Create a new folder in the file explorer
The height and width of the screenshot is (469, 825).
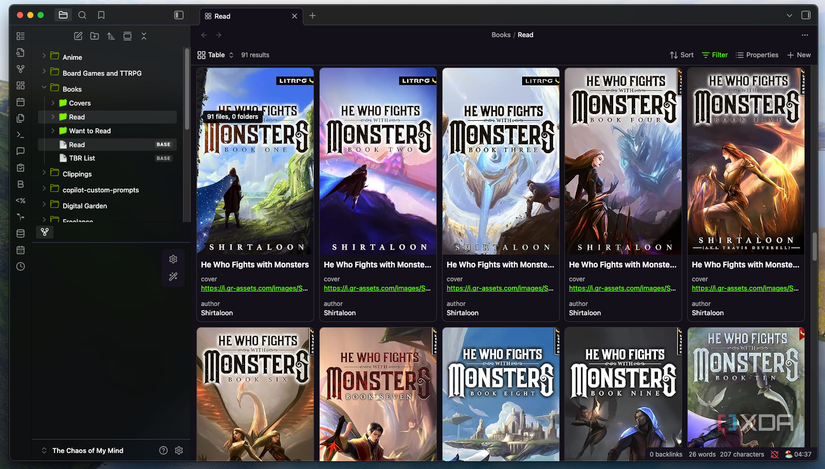tap(94, 36)
